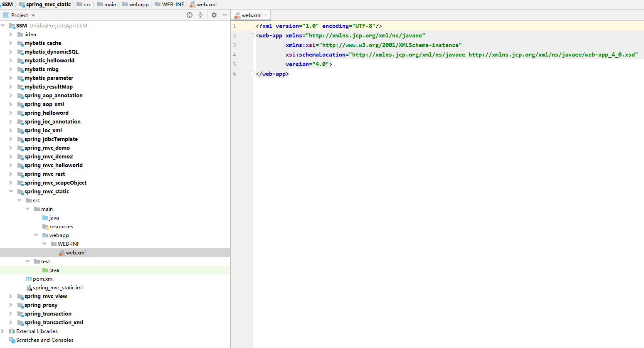
Task: Collapse the webapp folder arrow
Action: tap(36, 235)
